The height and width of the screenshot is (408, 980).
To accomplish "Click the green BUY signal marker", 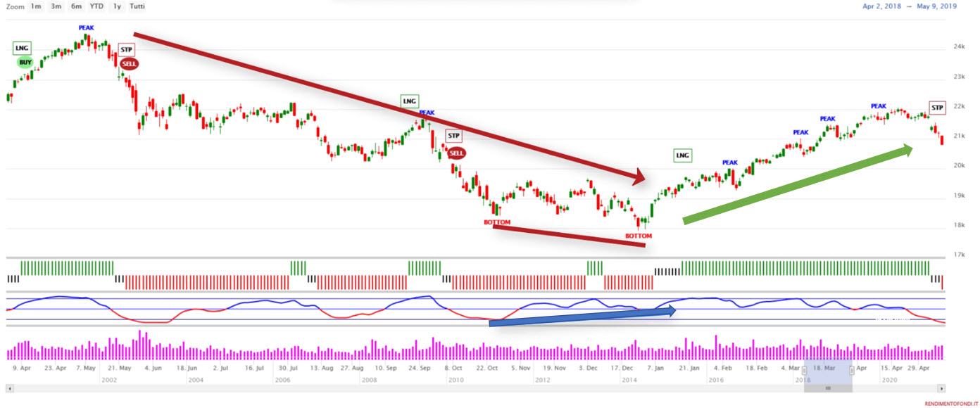I will point(25,62).
